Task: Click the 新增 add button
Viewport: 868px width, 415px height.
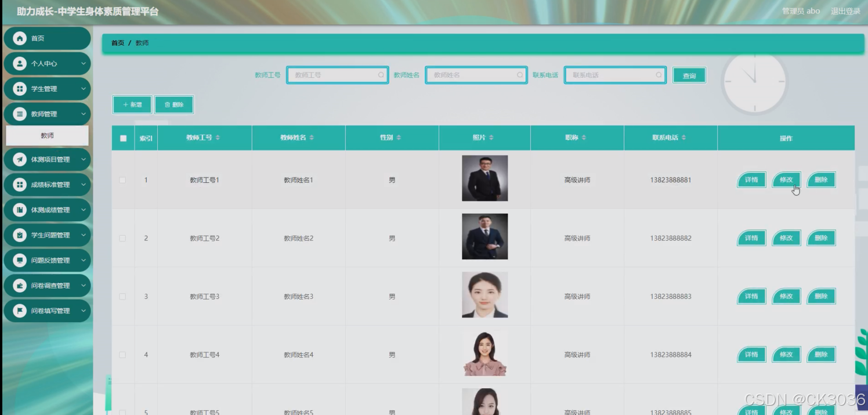Action: [132, 104]
